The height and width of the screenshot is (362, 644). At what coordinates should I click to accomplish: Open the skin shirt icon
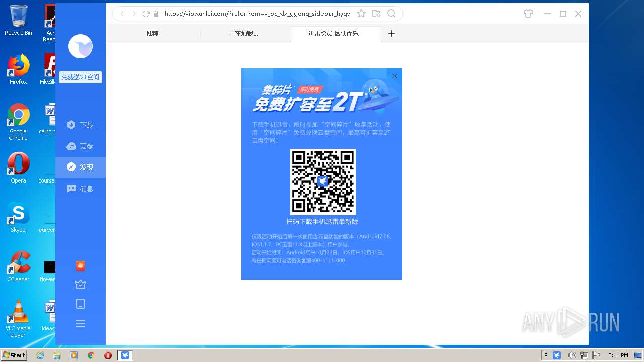click(x=528, y=14)
